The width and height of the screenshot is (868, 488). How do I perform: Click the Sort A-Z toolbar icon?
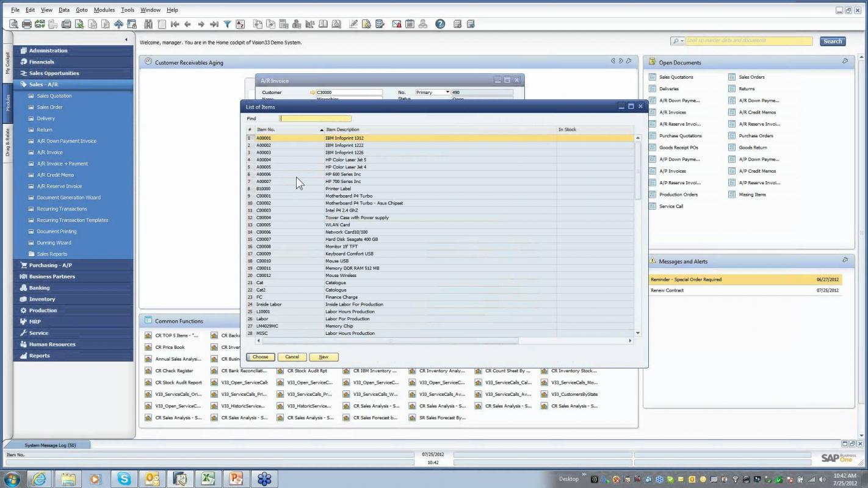tap(240, 24)
